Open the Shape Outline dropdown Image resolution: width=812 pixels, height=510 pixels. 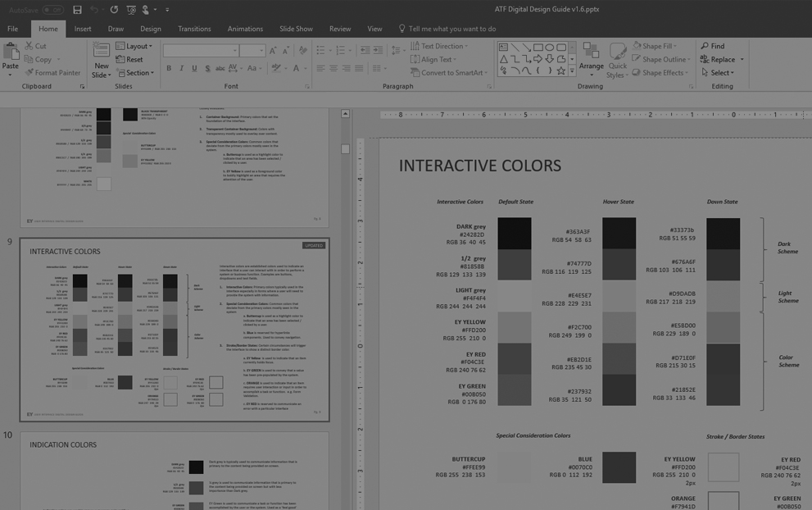pyautogui.click(x=661, y=59)
